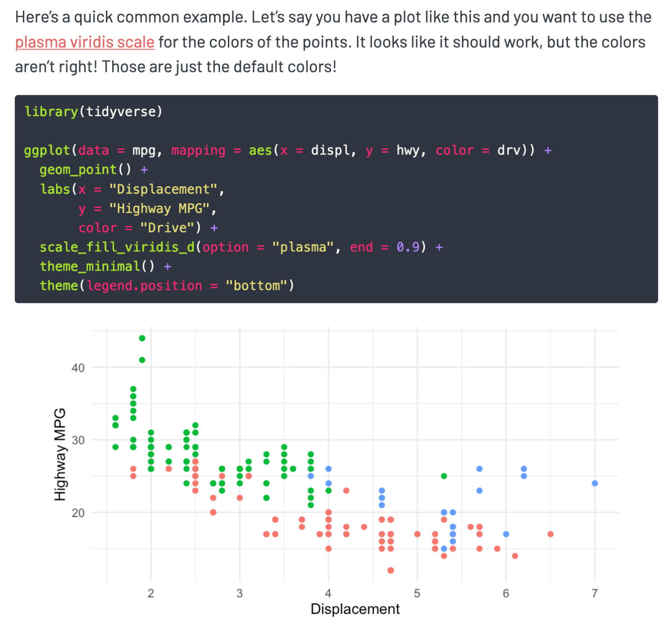Click the 7 tick label on x-axis

[595, 593]
